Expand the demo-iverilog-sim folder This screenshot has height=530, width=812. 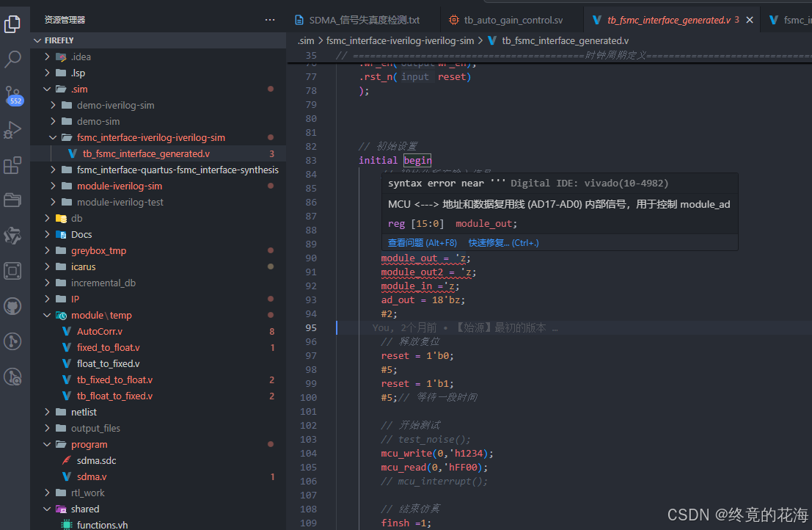pyautogui.click(x=53, y=105)
